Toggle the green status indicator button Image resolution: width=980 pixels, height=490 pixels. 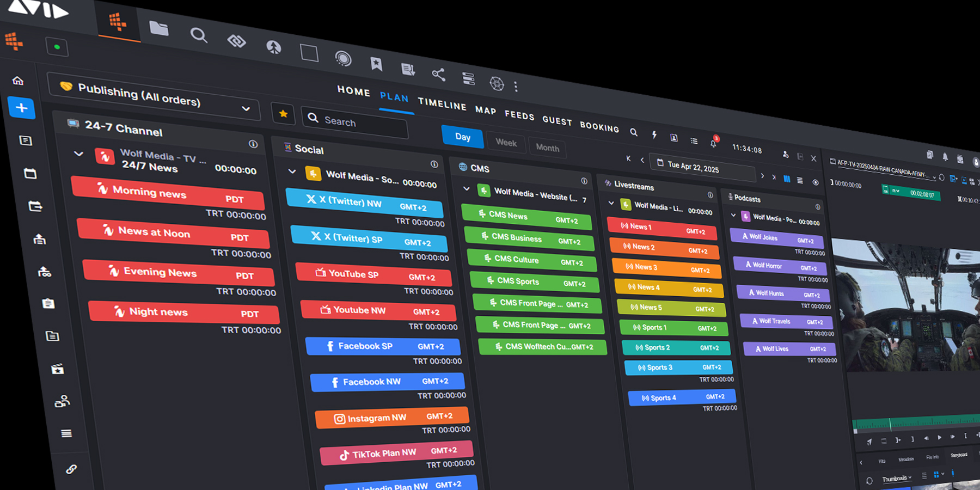tap(57, 47)
